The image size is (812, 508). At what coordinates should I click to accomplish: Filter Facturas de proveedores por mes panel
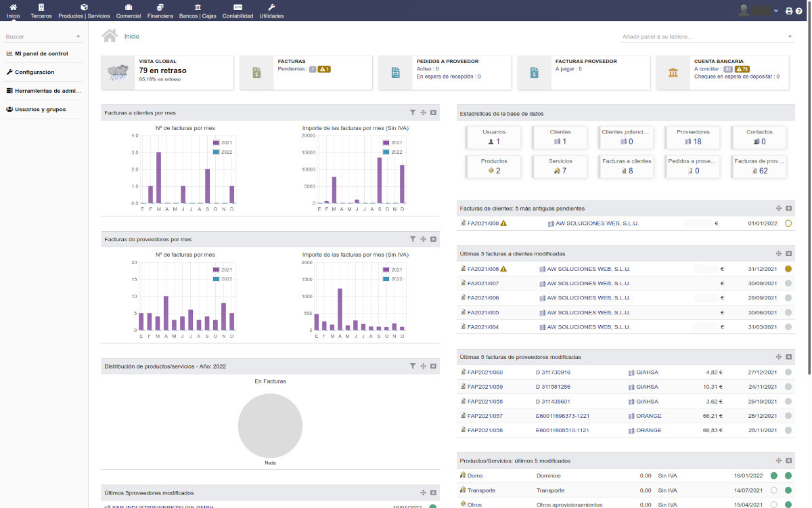413,239
